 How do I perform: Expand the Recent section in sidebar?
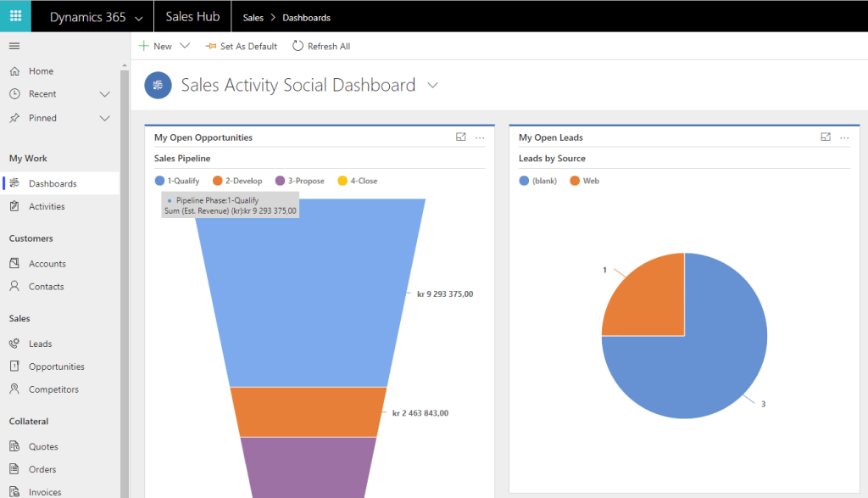point(105,94)
